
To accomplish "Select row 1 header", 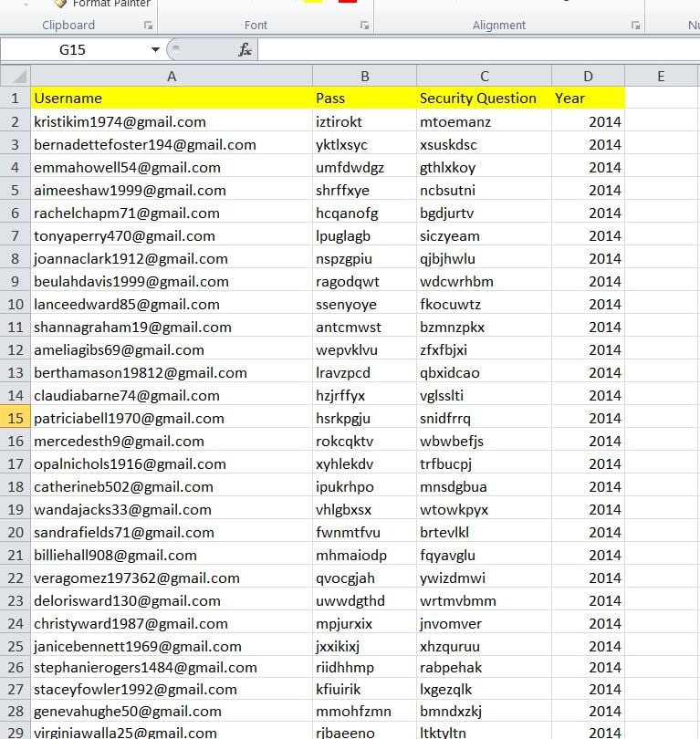I will click(16, 98).
